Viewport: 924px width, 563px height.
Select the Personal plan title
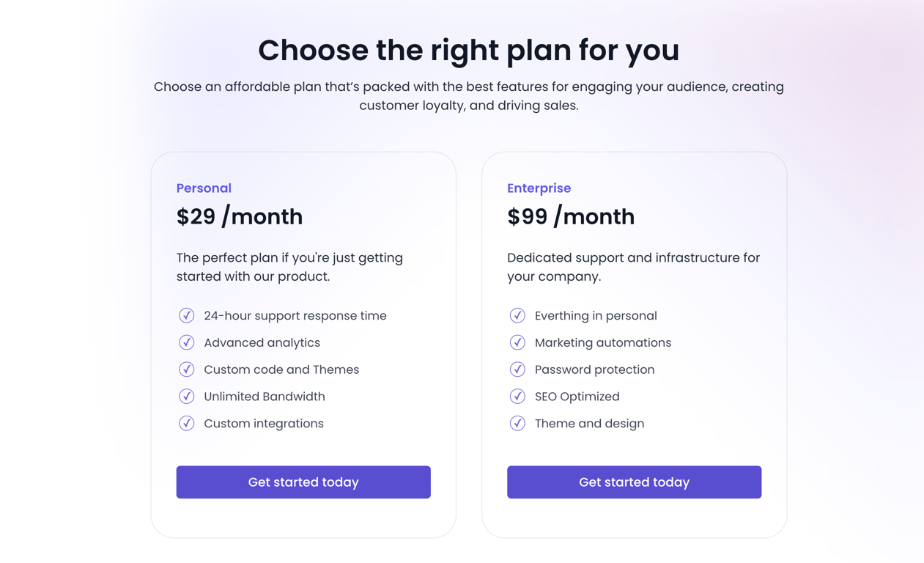coord(204,188)
